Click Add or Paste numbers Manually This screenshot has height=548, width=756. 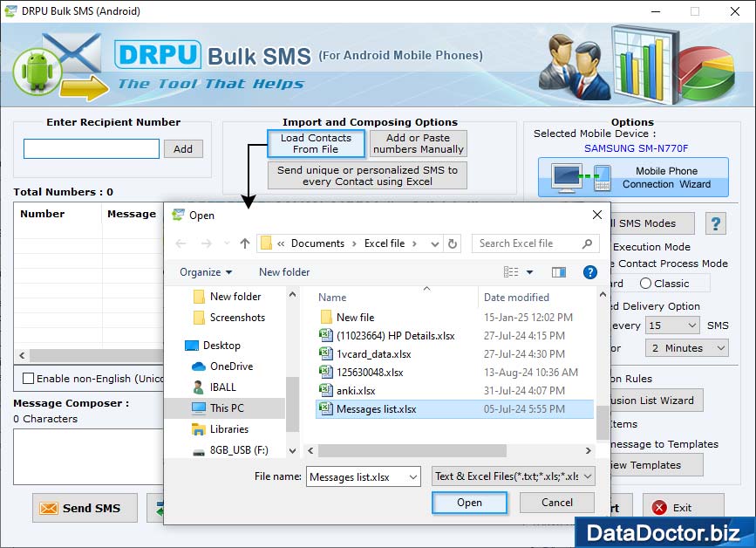(x=418, y=143)
